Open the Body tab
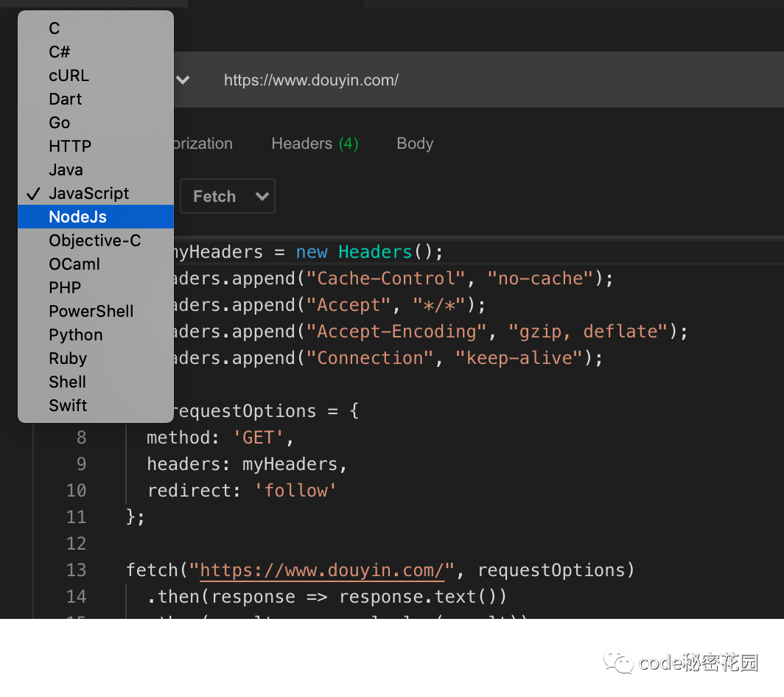This screenshot has width=784, height=697. pyautogui.click(x=415, y=144)
